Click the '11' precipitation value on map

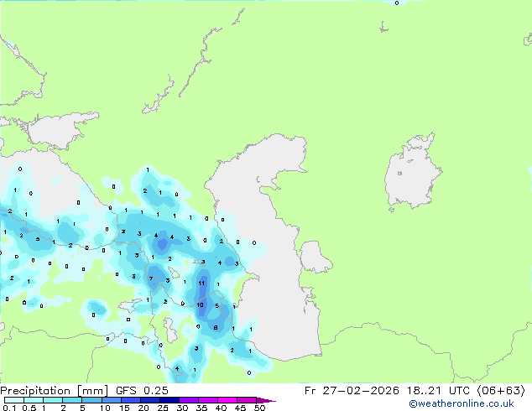coord(201,284)
